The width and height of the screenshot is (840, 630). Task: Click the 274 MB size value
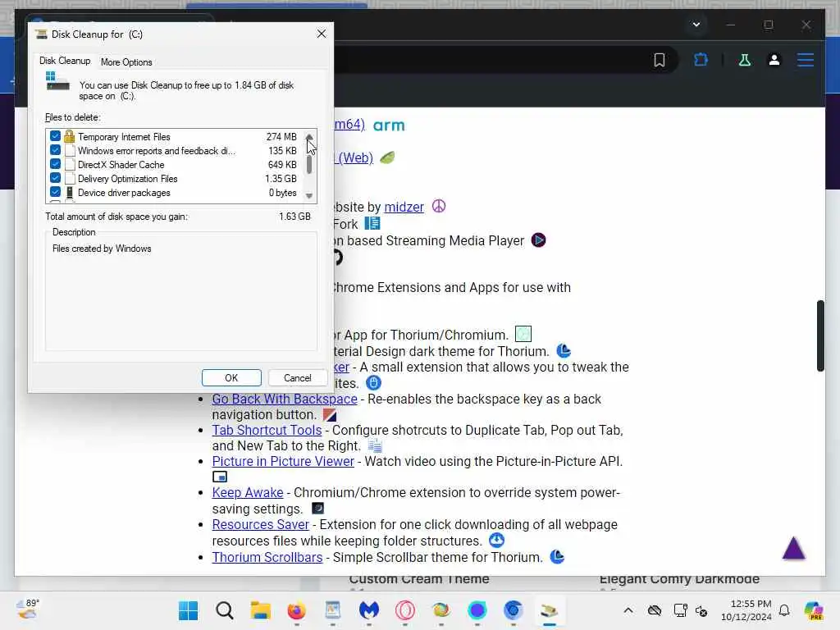[x=281, y=137]
